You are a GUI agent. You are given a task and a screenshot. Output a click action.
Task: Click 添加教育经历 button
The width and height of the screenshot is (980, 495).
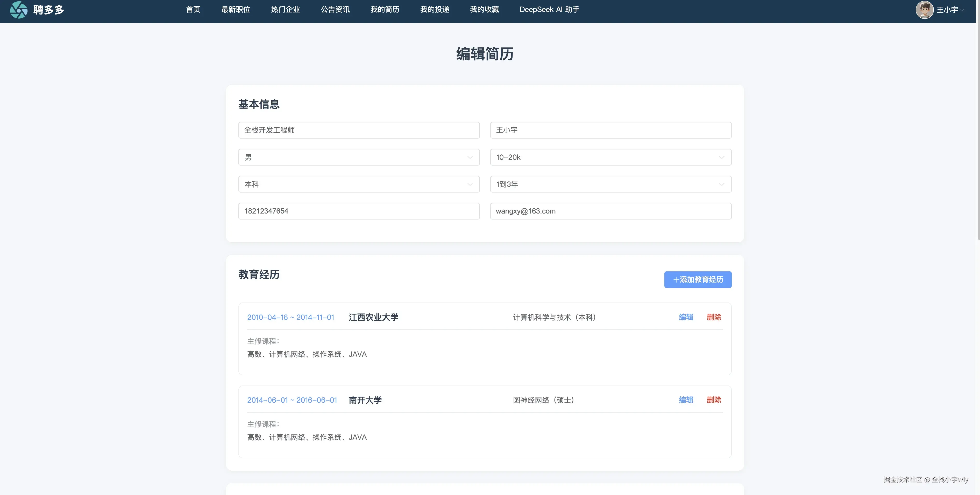(x=697, y=279)
